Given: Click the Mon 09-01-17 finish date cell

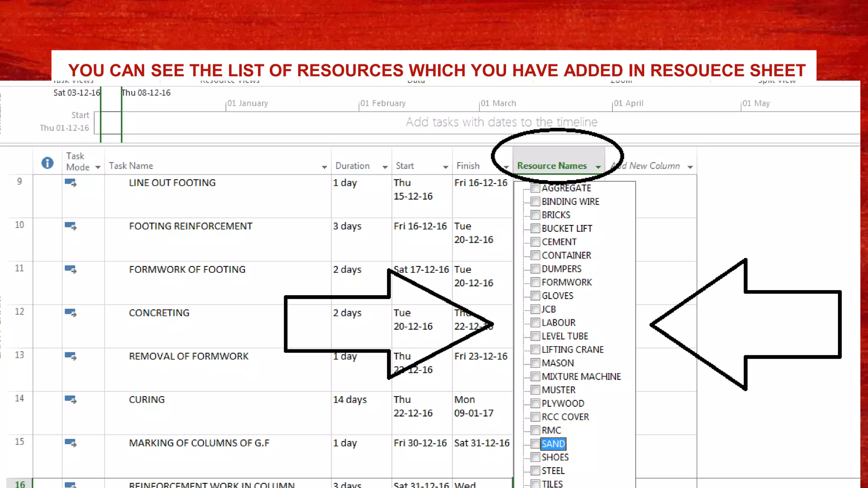Looking at the screenshot, I should pyautogui.click(x=483, y=413).
